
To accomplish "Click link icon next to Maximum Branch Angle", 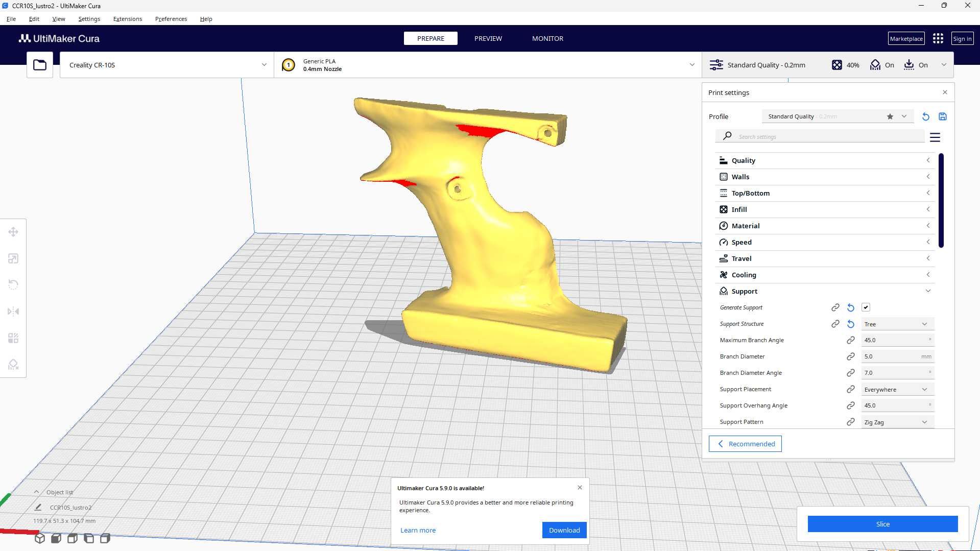I will (x=851, y=340).
